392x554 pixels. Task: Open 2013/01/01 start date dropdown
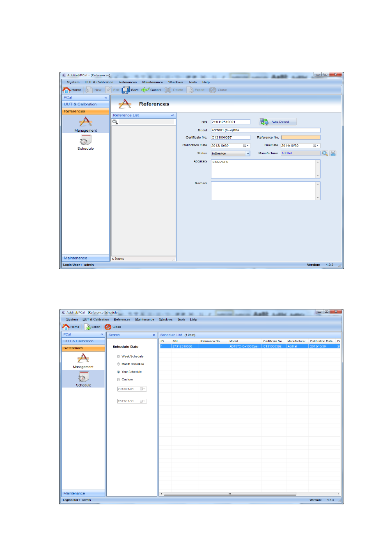click(142, 389)
